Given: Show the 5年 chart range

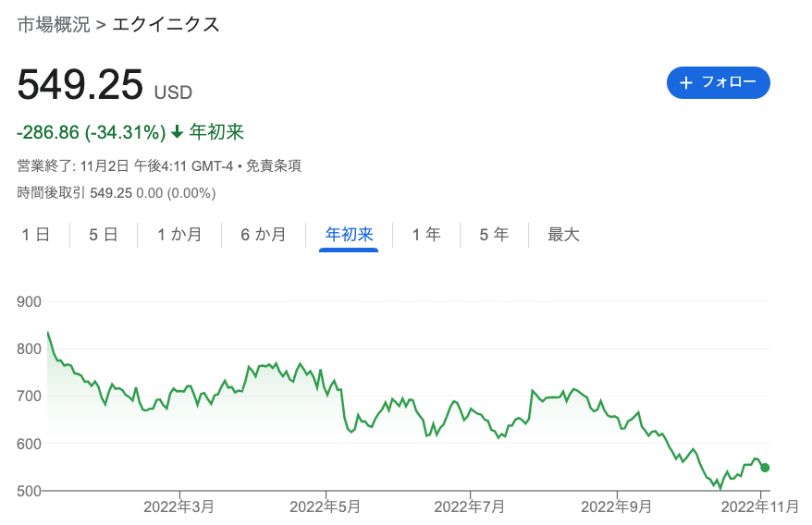Looking at the screenshot, I should click(494, 235).
